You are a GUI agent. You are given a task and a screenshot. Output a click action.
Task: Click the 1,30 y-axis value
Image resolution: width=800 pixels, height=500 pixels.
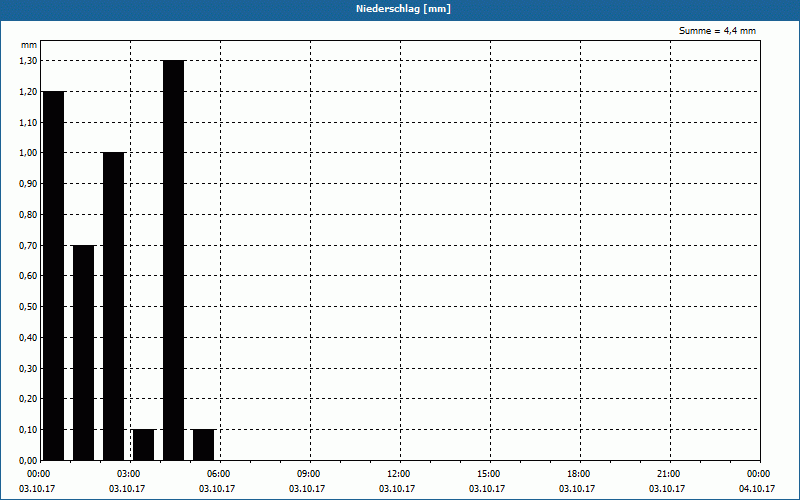click(x=28, y=61)
